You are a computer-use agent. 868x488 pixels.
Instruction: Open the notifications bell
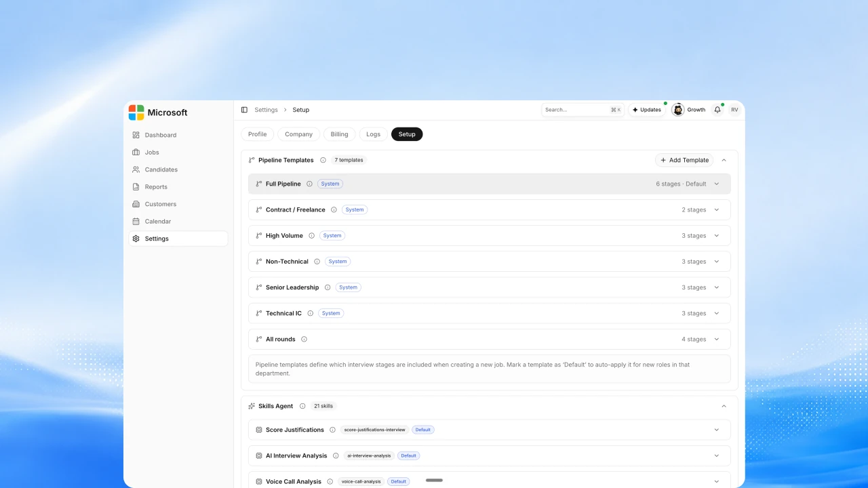pos(717,110)
